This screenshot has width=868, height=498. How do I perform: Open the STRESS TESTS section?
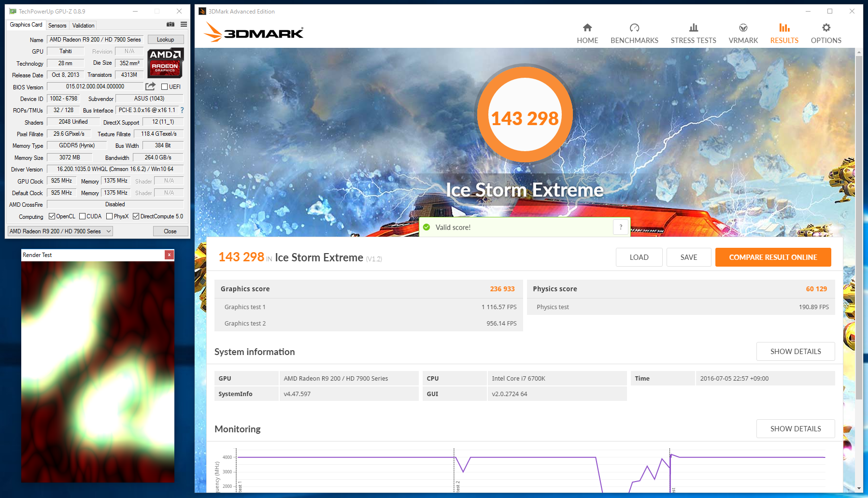693,33
